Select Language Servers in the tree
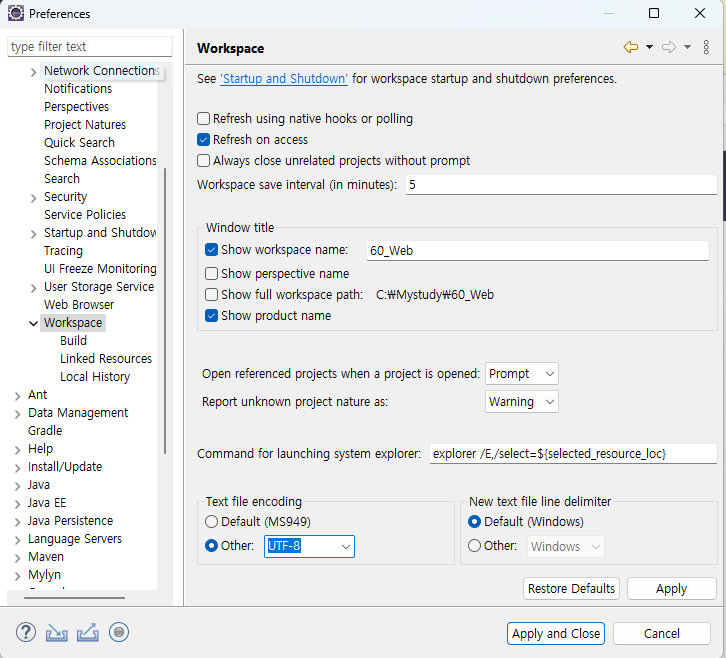Screen dimensions: 726x658 [x=75, y=539]
